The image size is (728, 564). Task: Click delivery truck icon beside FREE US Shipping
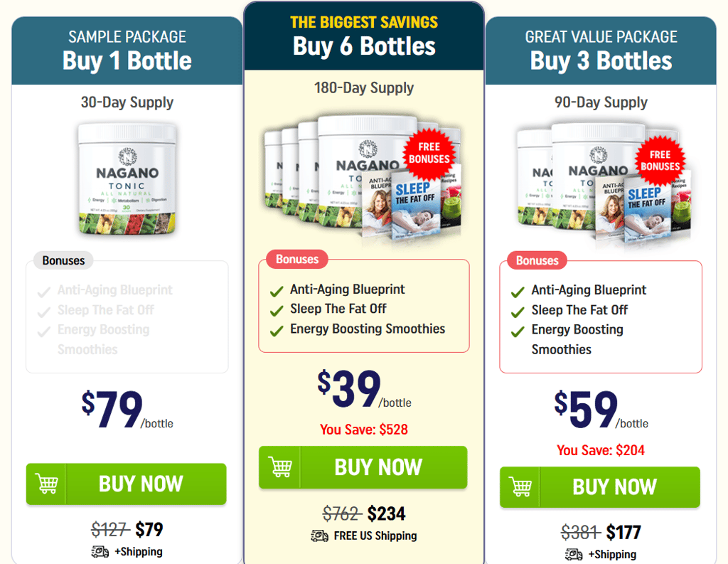point(319,536)
